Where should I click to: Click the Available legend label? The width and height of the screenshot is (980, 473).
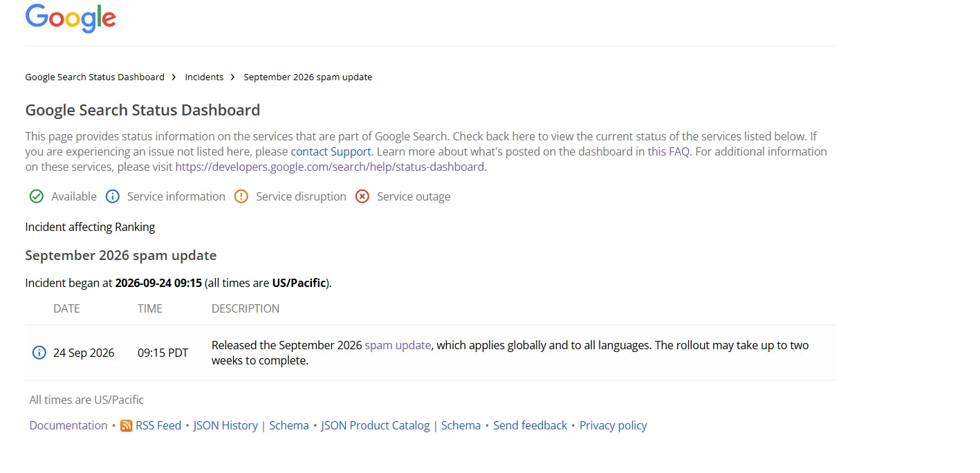pyautogui.click(x=74, y=196)
